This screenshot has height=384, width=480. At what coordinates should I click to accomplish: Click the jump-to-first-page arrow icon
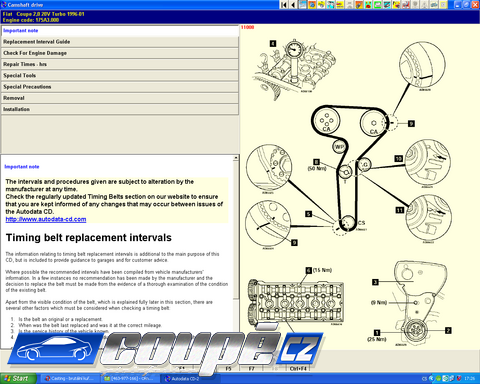point(284,5)
